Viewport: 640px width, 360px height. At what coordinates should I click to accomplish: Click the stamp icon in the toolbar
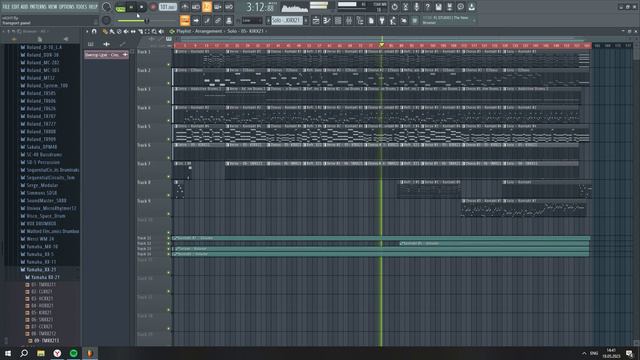tap(229, 20)
